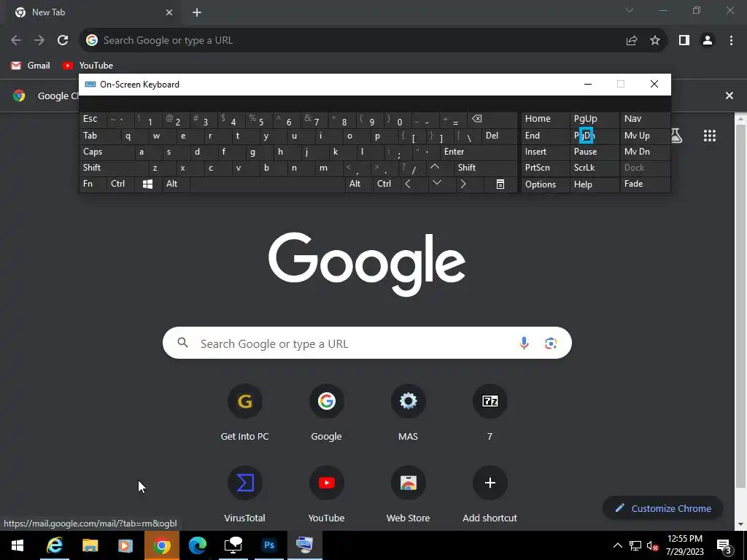Toggle left Ctrl key
Viewport: 747px width, 560px height.
point(120,184)
